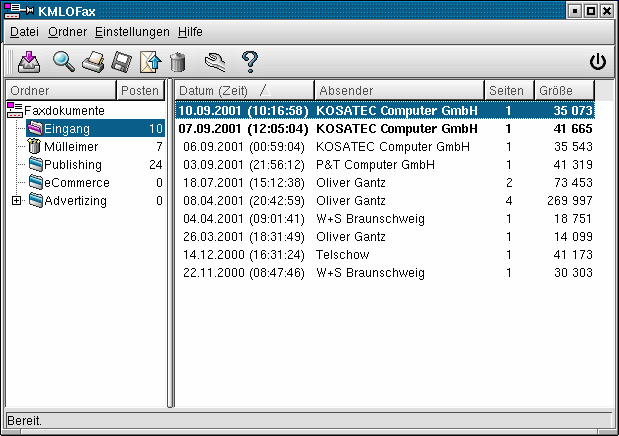Open the Einstellungen menu
This screenshot has height=436, width=619.
tap(132, 32)
